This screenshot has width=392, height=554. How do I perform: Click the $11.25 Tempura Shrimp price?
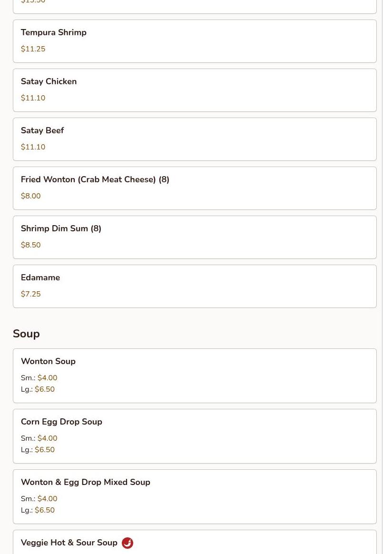[x=33, y=49]
